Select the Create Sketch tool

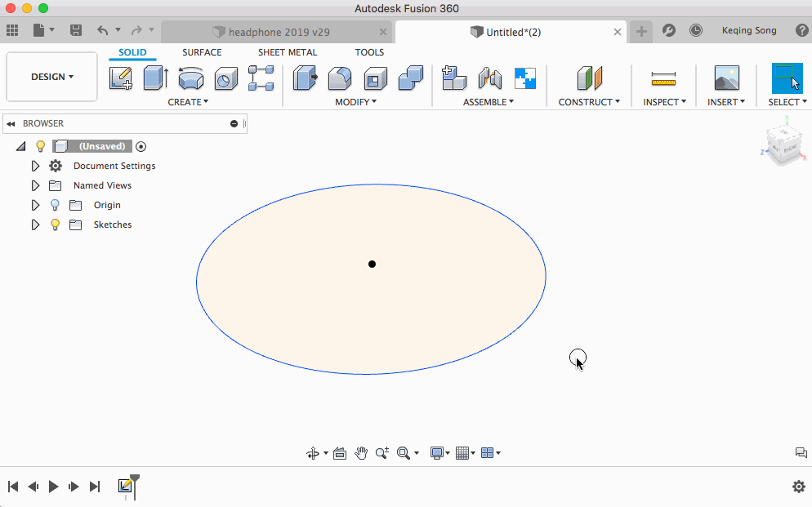click(x=121, y=78)
